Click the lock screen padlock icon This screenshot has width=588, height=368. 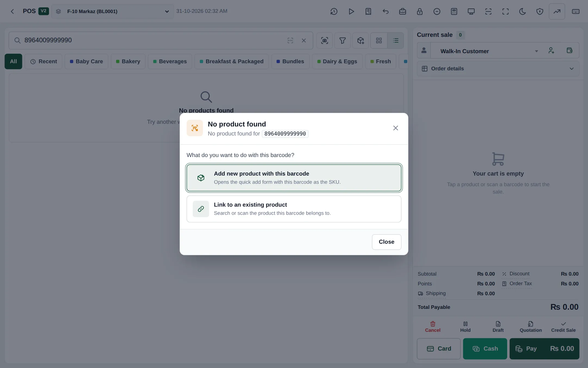point(420,11)
